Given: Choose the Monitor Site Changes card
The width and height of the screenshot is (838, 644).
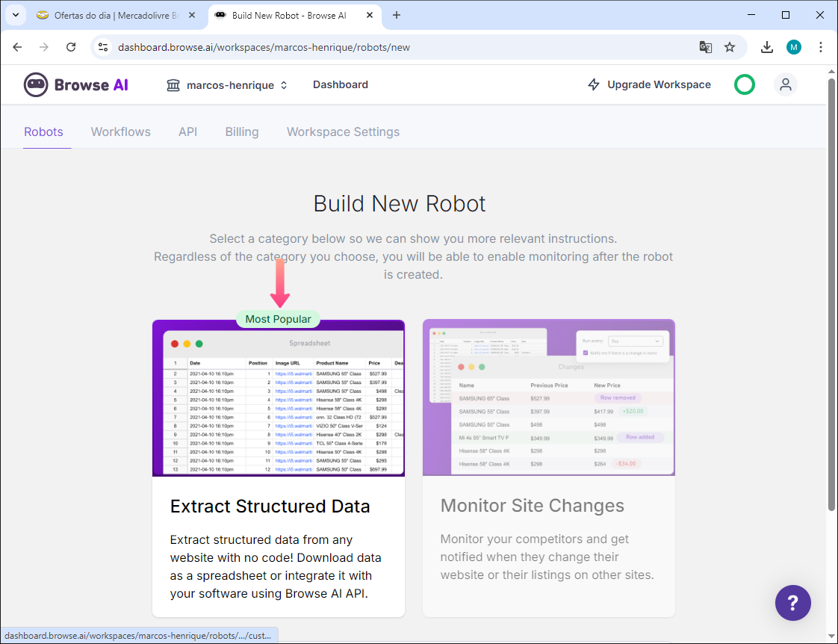Looking at the screenshot, I should coord(548,506).
